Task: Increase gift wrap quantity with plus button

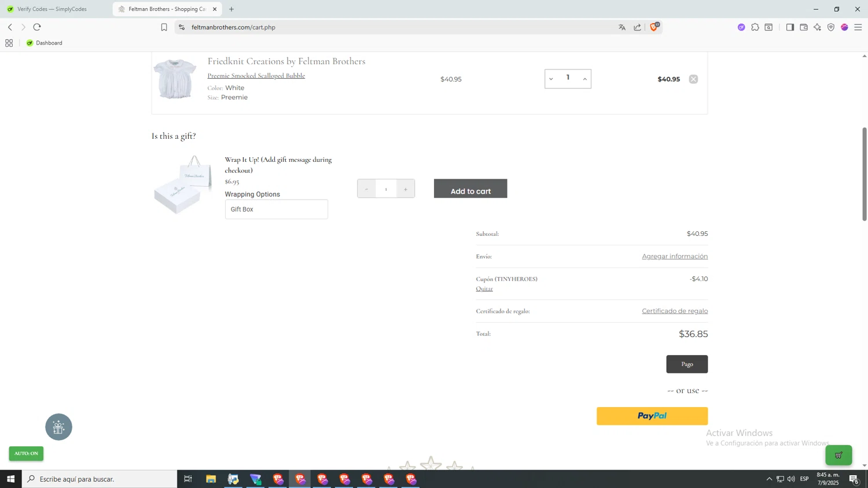Action: click(x=406, y=189)
